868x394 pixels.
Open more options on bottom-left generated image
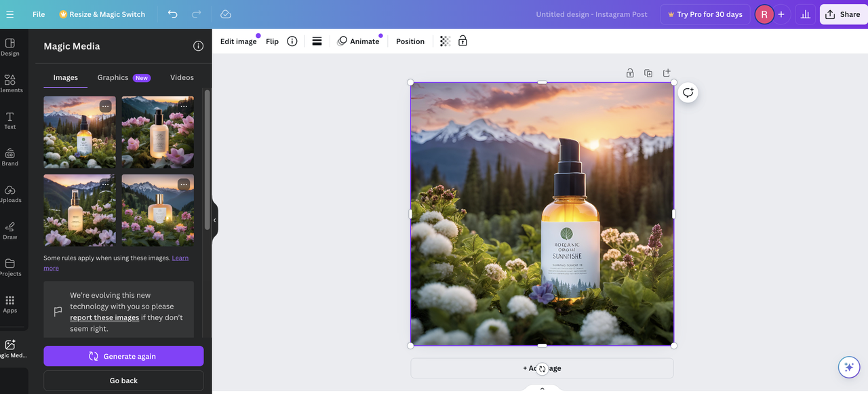[105, 184]
